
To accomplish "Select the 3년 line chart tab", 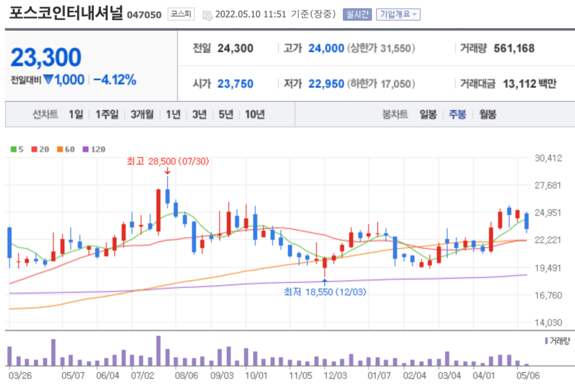I will point(200,114).
